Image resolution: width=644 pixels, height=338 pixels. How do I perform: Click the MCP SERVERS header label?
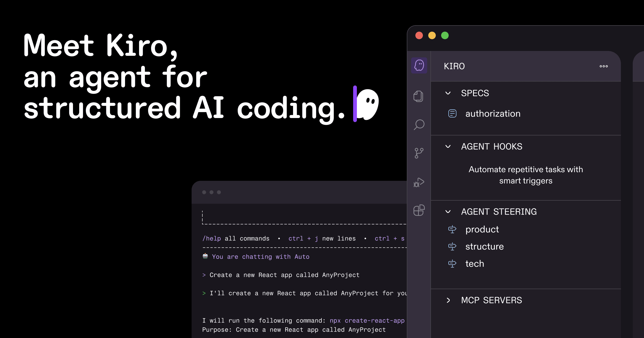(491, 300)
